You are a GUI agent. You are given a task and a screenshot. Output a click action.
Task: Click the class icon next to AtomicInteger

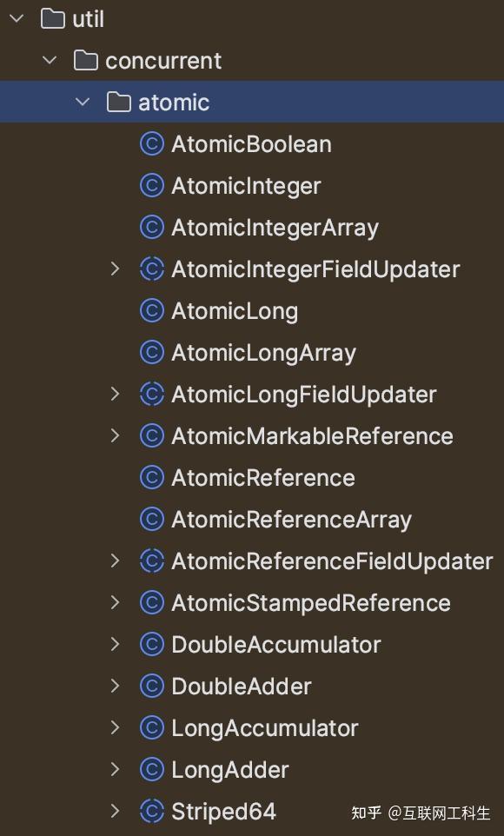pyautogui.click(x=151, y=185)
